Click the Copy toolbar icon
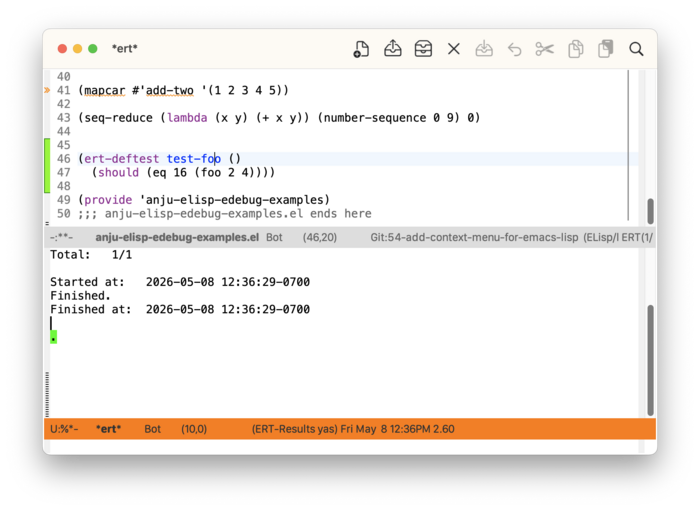 [x=575, y=49]
